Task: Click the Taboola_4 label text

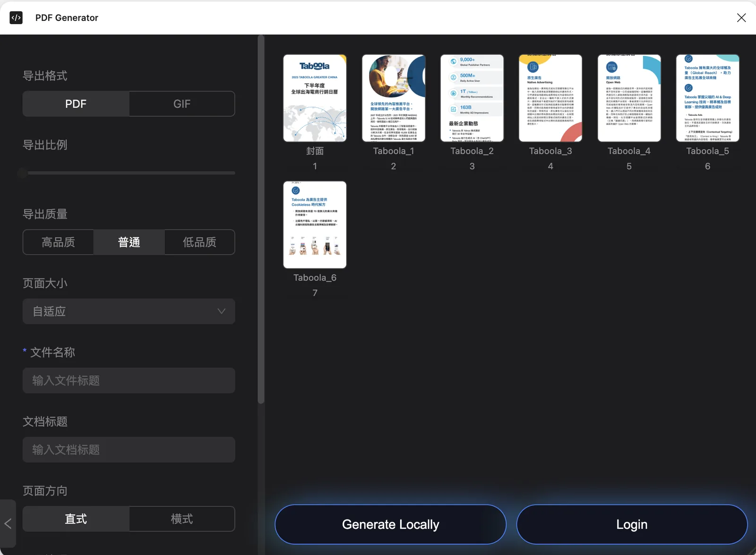Action: (x=629, y=151)
